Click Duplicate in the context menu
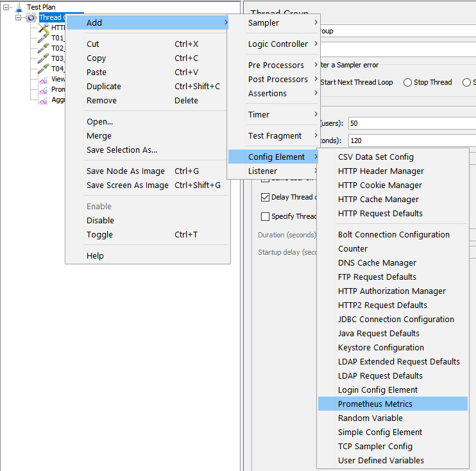 [104, 87]
